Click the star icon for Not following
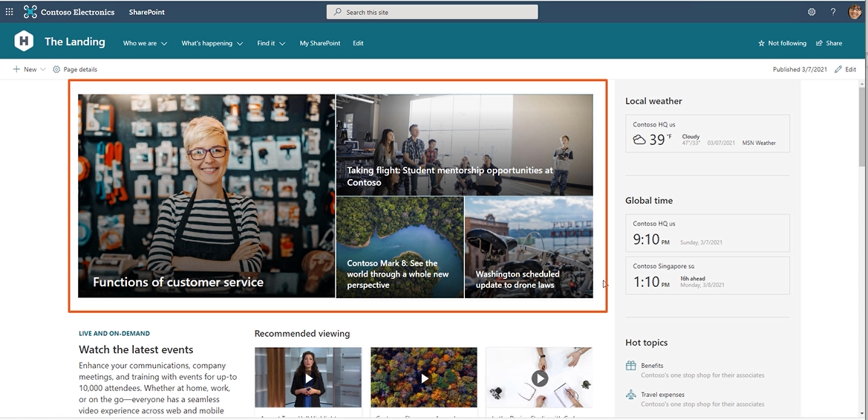This screenshot has width=868, height=420. coord(761,43)
